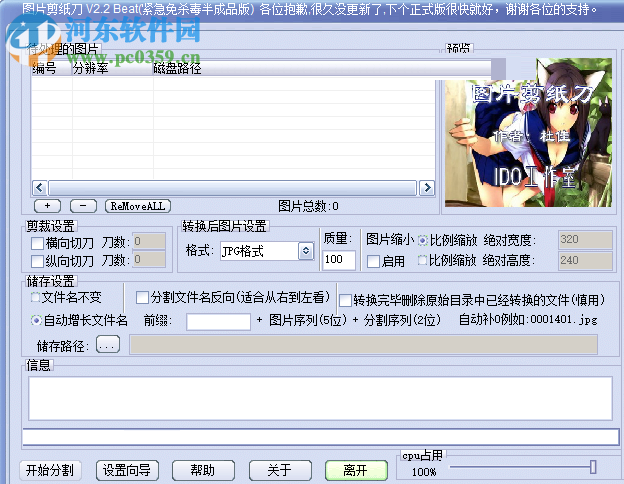Select the 比例缩放 radio beside 绝对宽度

[423, 240]
